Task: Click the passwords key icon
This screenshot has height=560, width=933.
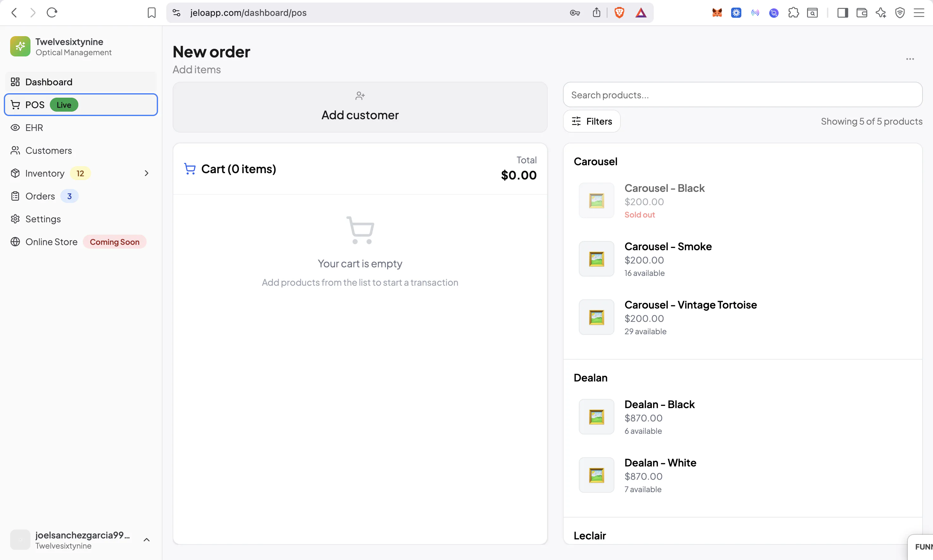Action: (575, 13)
